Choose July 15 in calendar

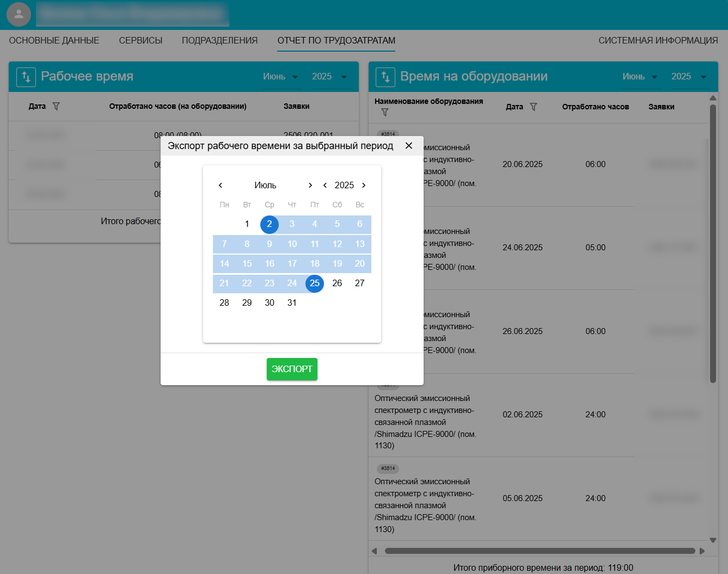tap(247, 264)
